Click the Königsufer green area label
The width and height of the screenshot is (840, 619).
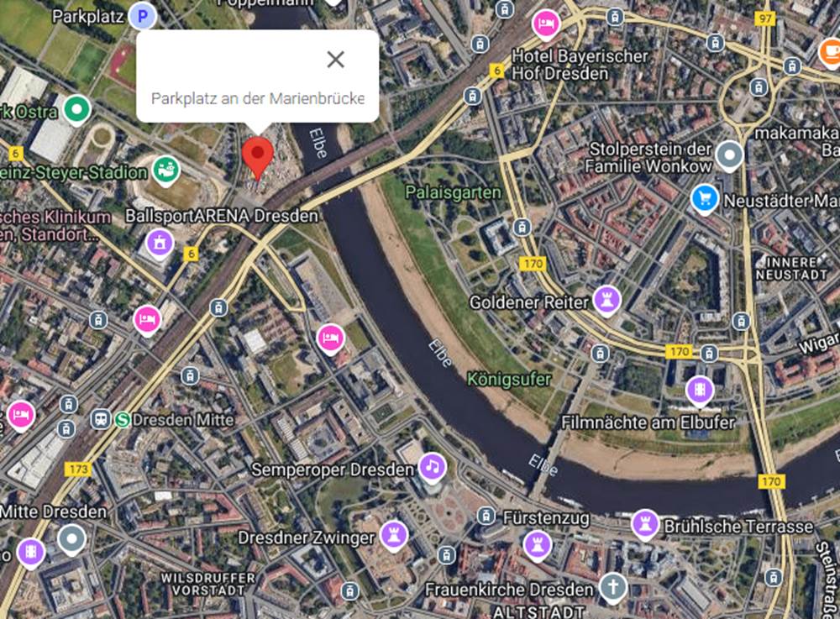(x=509, y=380)
